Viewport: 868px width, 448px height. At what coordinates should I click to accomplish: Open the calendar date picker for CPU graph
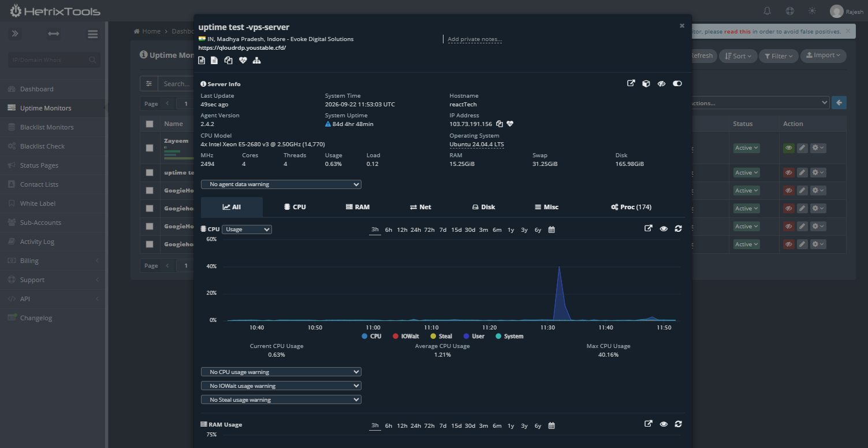pos(552,229)
